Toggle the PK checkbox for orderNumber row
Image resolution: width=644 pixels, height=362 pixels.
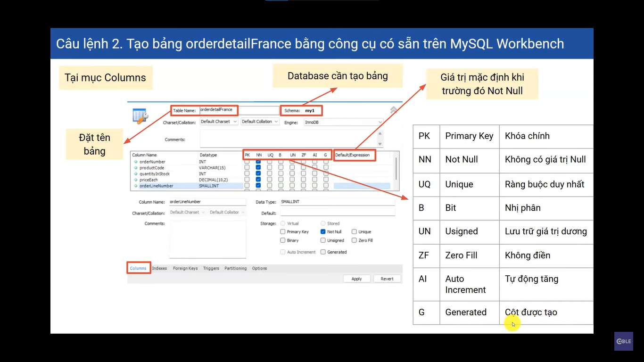pos(247,162)
